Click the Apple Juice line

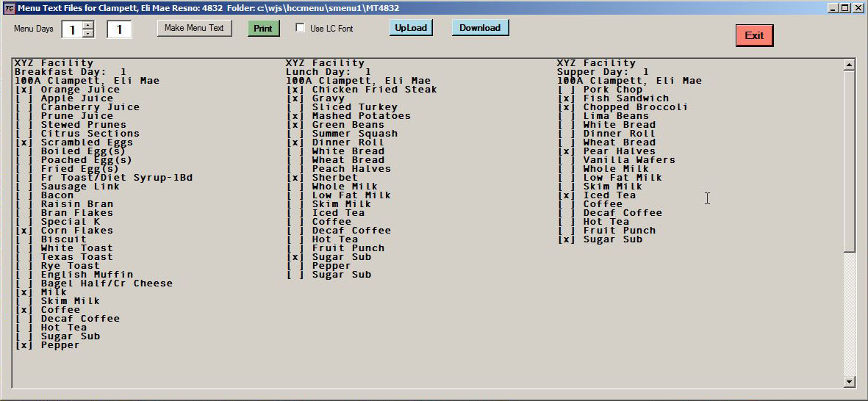point(64,98)
